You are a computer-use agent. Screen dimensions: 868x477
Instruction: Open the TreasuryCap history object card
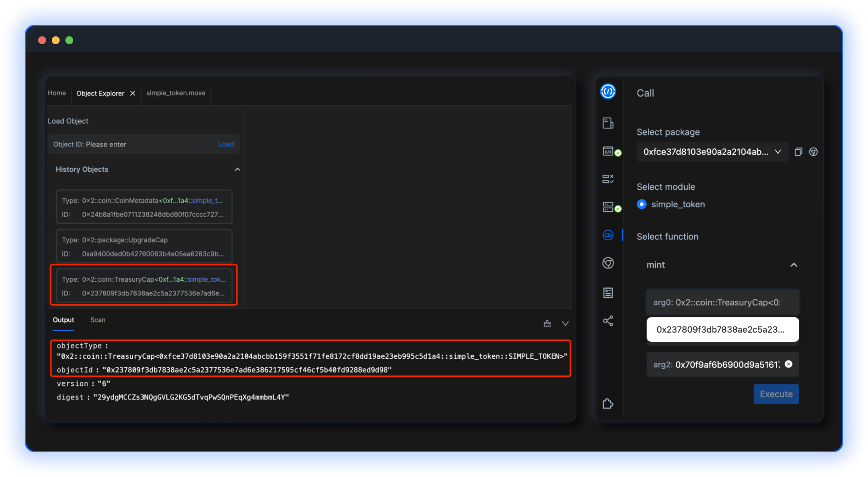point(144,286)
